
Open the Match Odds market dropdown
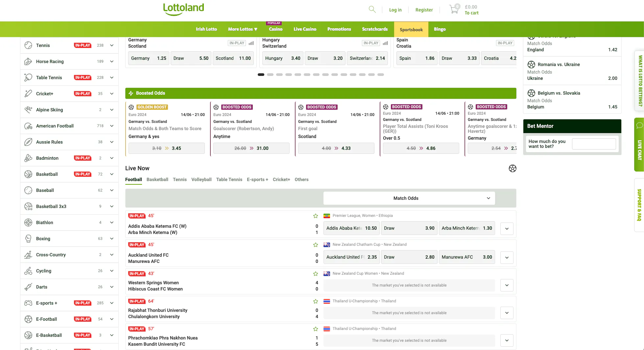(x=409, y=198)
